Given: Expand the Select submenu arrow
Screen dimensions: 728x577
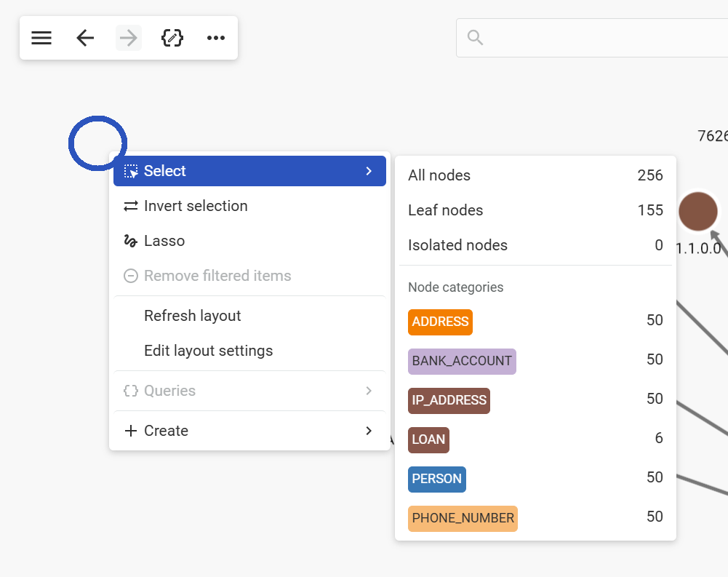Looking at the screenshot, I should coord(369,171).
